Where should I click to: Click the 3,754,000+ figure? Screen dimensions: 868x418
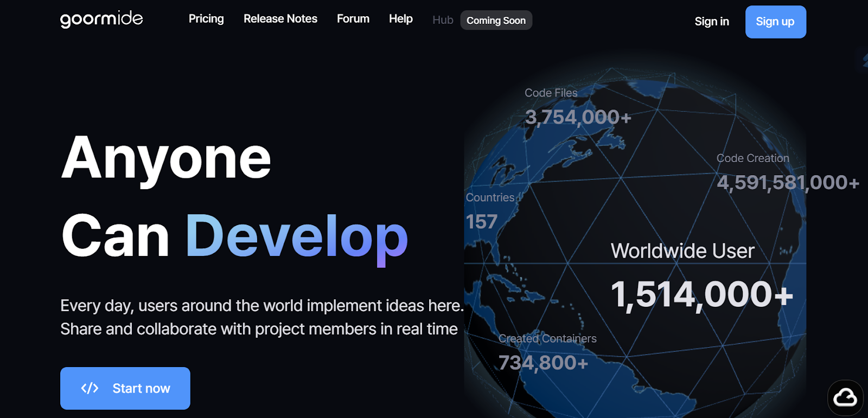coord(578,117)
